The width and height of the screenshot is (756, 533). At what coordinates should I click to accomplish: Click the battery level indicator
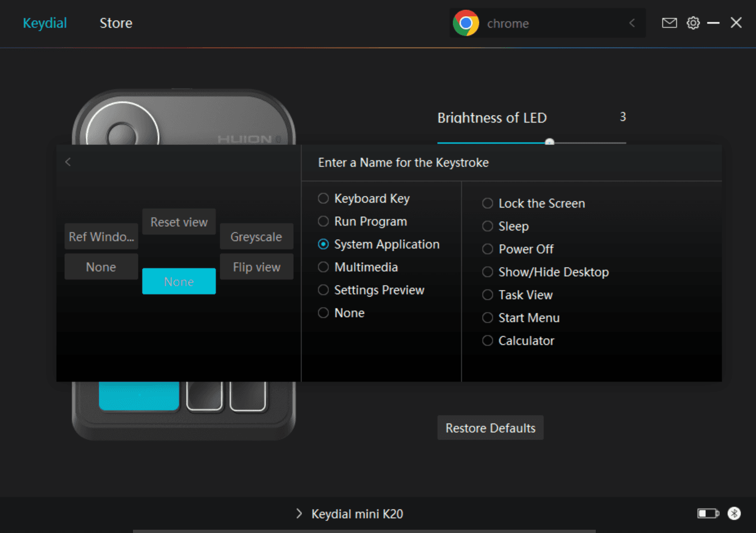707,513
